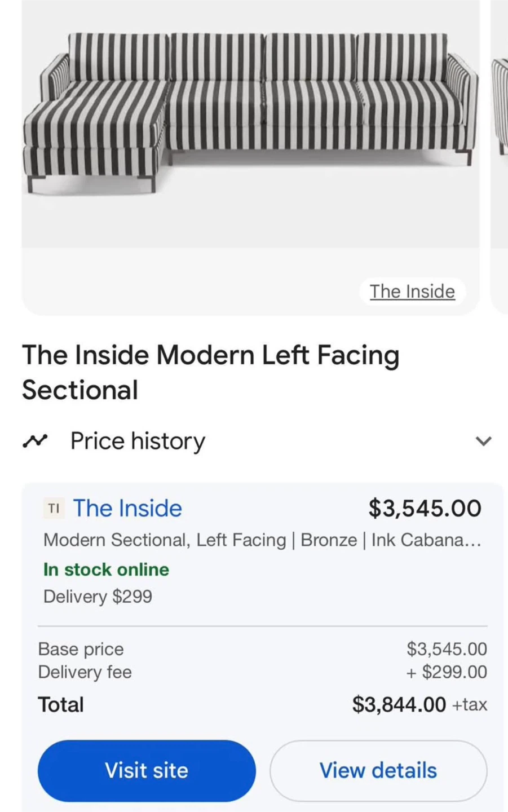The image size is (508, 812).
Task: Select the + $299.00 delivery fee amount
Action: pos(446,672)
